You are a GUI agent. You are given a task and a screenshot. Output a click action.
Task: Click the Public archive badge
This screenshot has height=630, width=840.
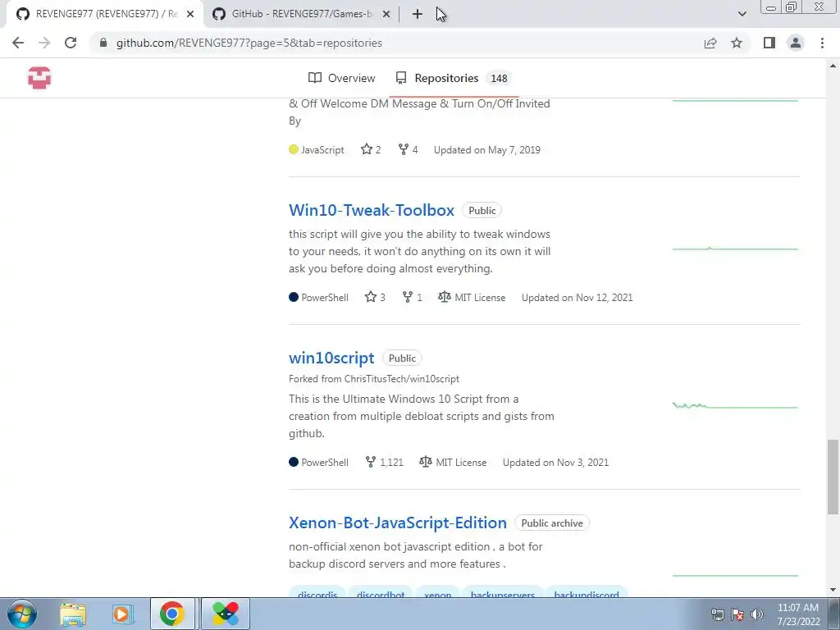552,523
